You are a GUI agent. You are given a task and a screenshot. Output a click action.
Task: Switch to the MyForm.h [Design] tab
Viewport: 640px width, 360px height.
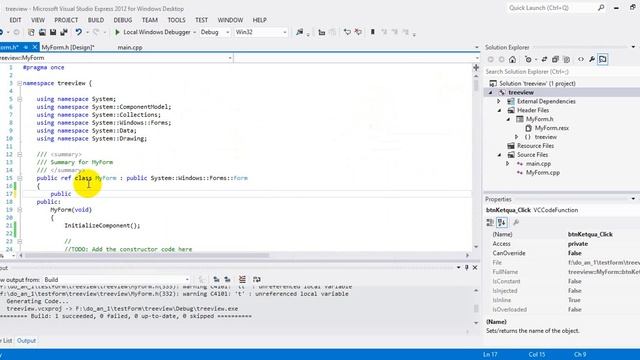(x=68, y=47)
